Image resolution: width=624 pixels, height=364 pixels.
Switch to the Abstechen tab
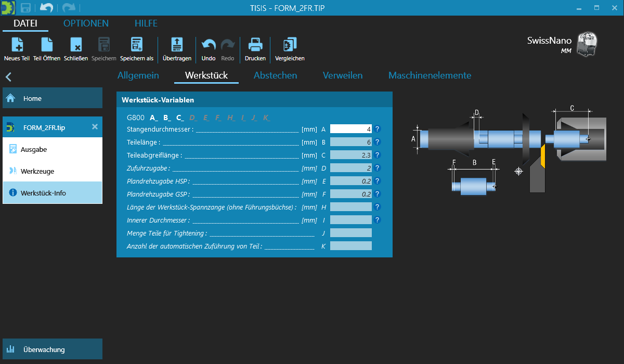(275, 75)
